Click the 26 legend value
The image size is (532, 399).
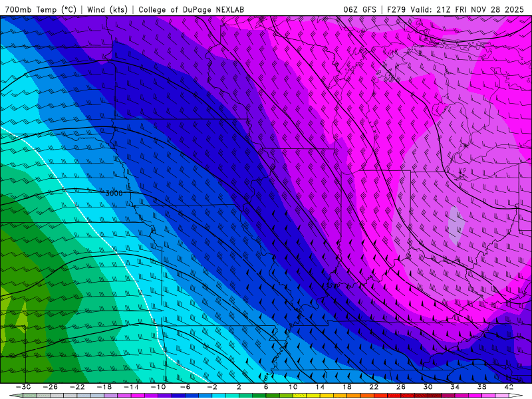401,387
